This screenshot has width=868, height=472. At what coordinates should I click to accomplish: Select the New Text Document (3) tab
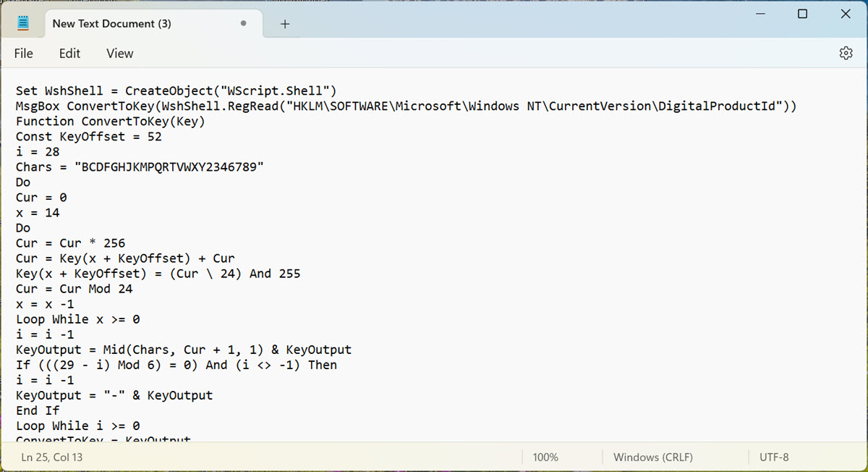[x=112, y=24]
